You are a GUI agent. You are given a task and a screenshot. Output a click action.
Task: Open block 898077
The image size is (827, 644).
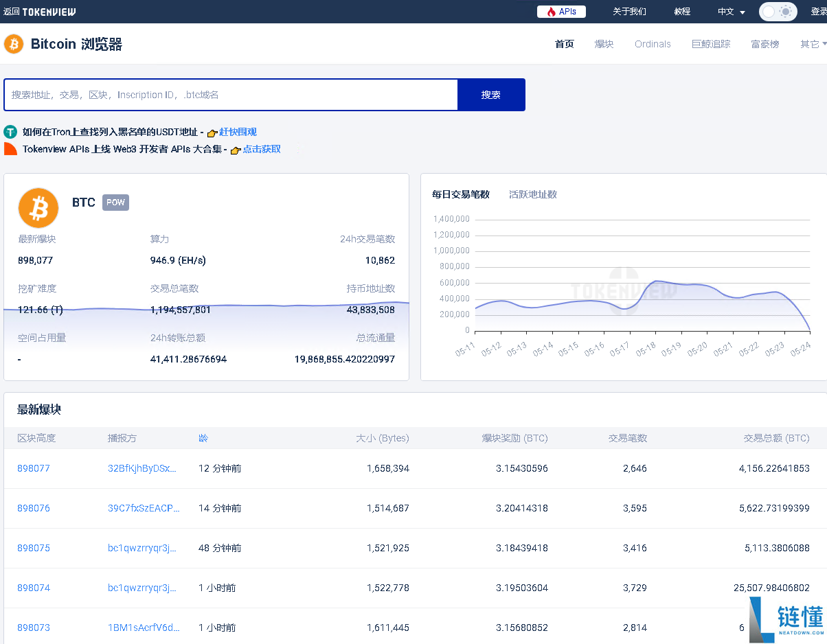pos(34,468)
